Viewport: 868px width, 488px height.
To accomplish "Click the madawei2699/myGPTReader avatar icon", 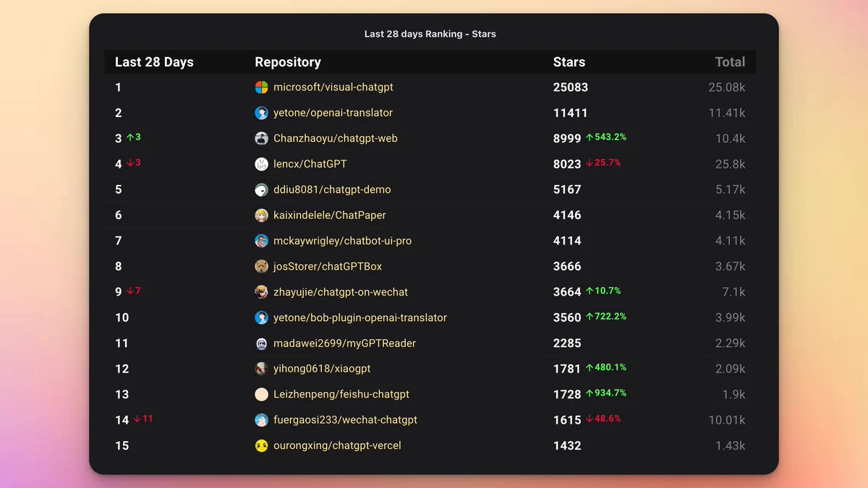I will click(x=262, y=343).
